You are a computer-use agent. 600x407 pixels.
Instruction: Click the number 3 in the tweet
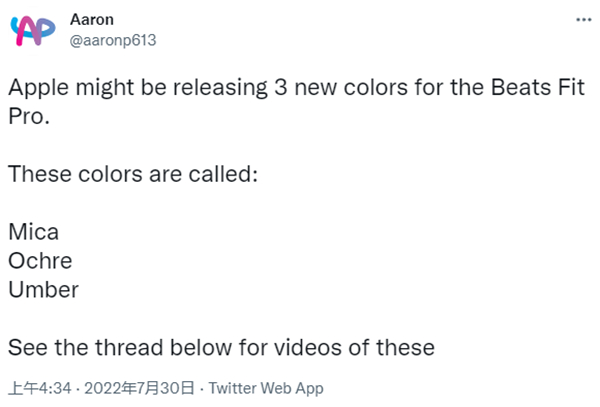click(x=281, y=87)
